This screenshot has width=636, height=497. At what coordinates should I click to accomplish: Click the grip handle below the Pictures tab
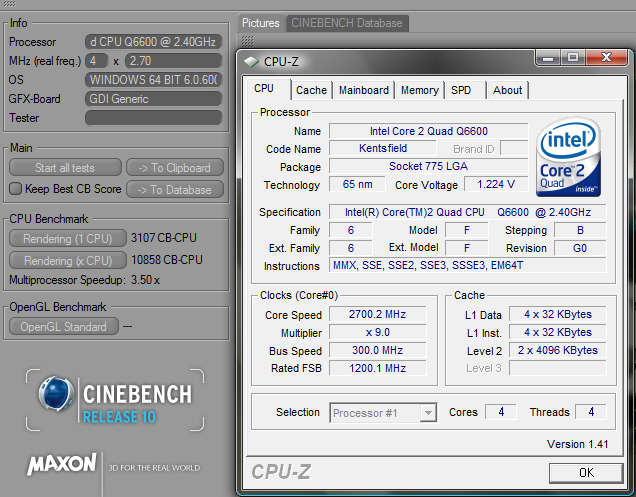(x=247, y=41)
